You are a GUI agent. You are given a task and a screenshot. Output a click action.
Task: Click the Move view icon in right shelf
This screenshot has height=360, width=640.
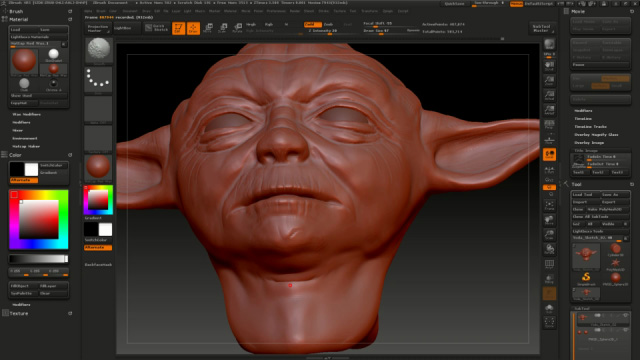(549, 220)
